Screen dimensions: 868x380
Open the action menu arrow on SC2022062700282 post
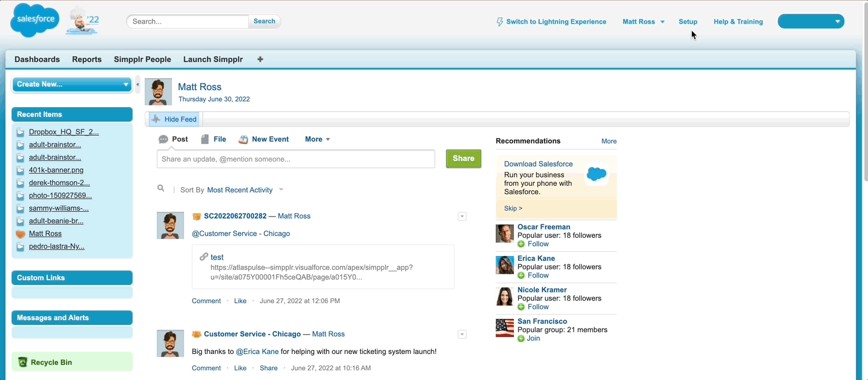pos(462,217)
